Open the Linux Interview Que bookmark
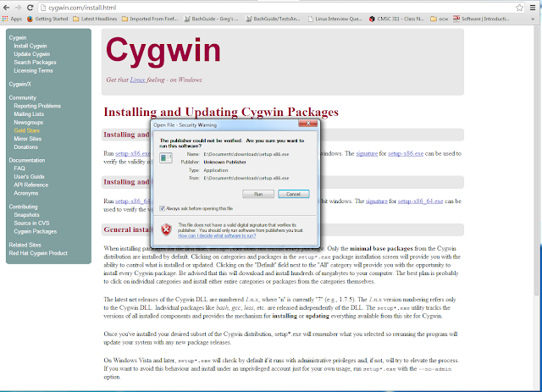 (335, 19)
